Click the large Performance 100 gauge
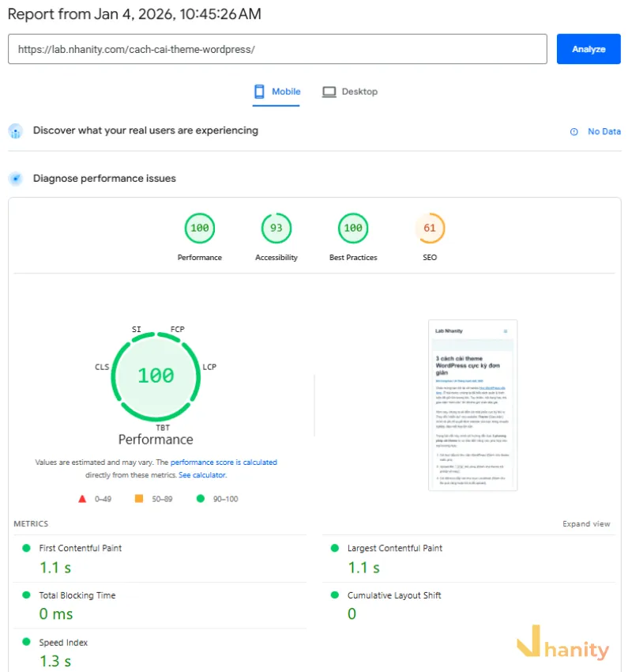Screen dimensions: 632x672 156,376
